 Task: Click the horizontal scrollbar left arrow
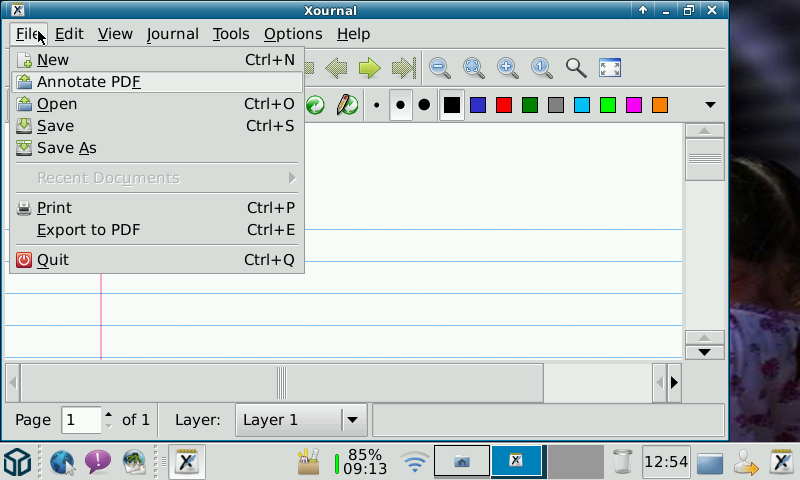pos(13,383)
